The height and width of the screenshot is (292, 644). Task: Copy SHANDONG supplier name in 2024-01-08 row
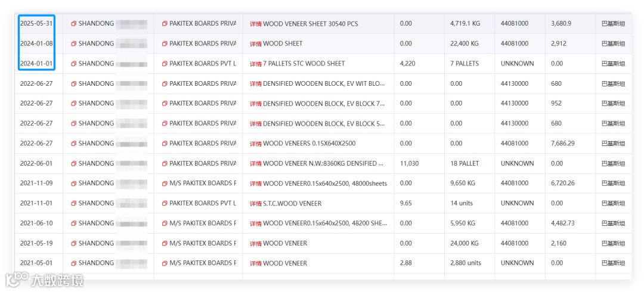74,44
